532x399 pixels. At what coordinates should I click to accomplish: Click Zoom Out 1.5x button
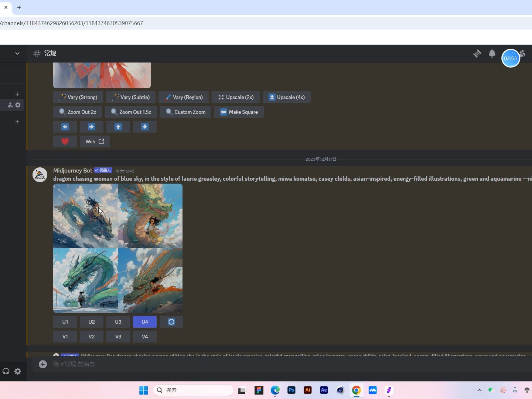pos(131,112)
